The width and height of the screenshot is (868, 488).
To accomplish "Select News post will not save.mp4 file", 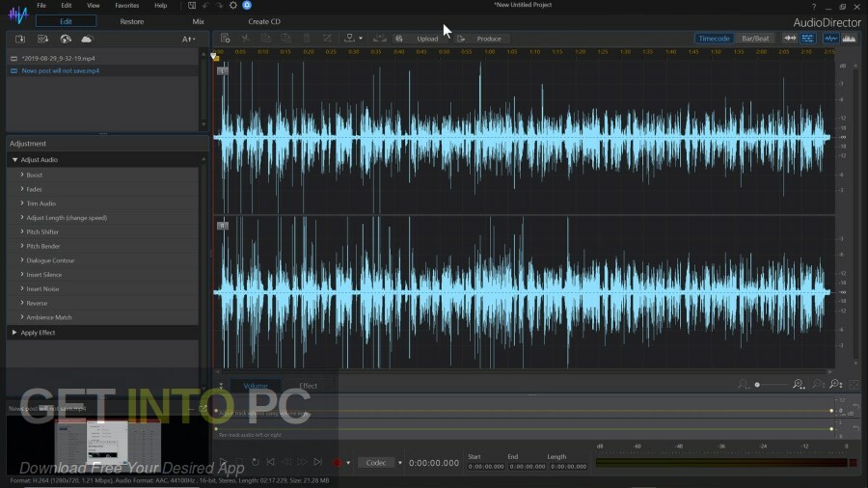I will click(x=61, y=70).
